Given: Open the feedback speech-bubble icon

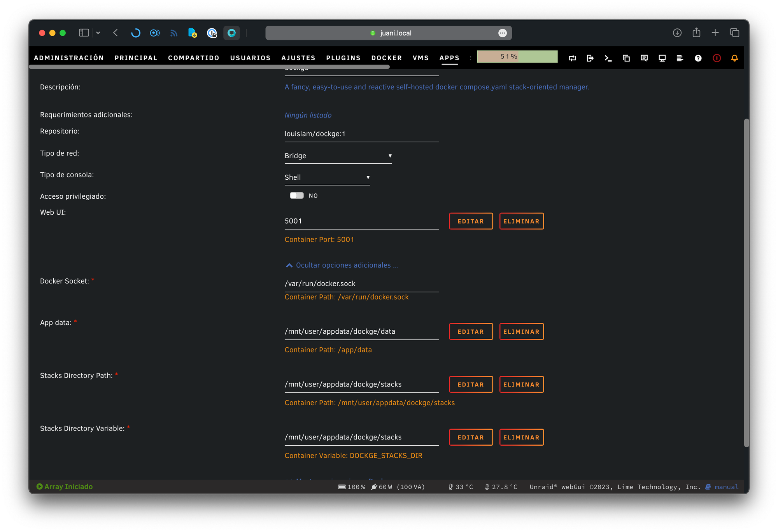Looking at the screenshot, I should [644, 58].
